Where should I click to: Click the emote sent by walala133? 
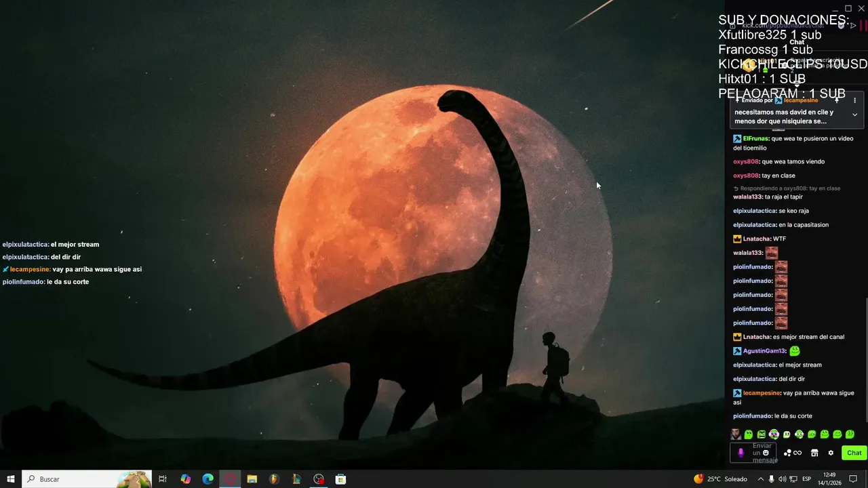(772, 253)
